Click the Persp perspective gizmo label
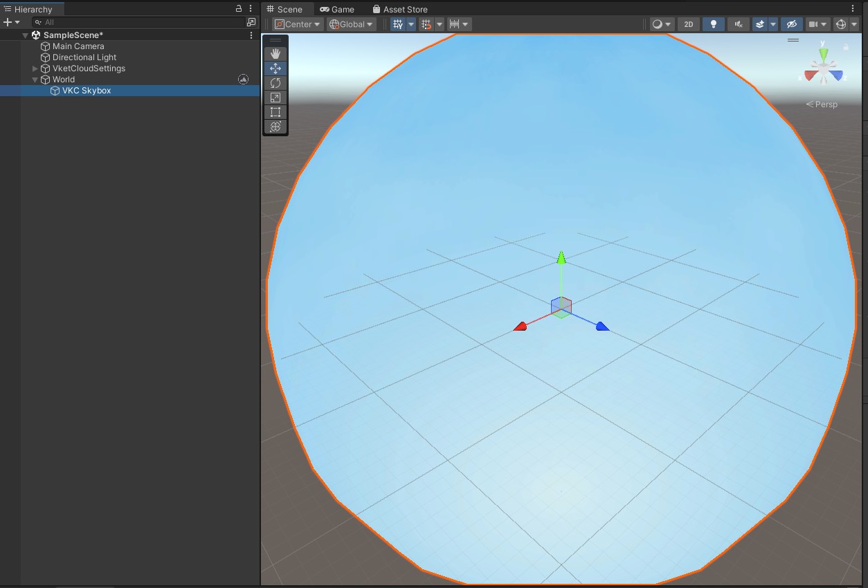 click(x=822, y=104)
